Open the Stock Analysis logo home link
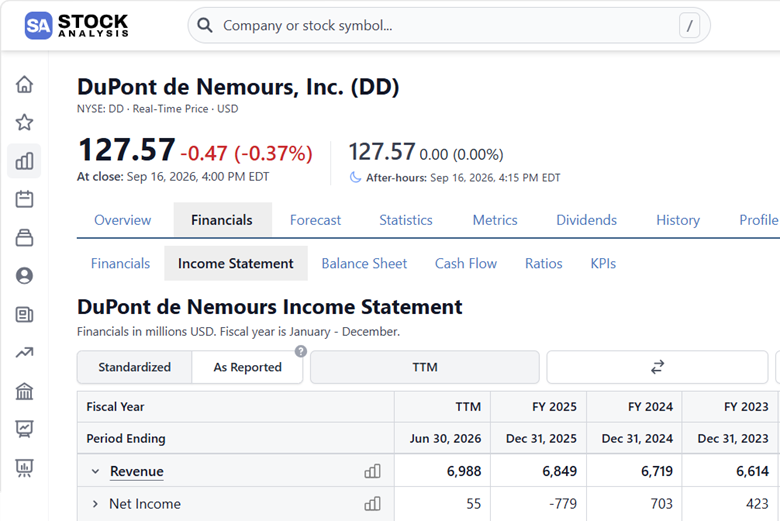The height and width of the screenshot is (521, 780). click(x=77, y=25)
